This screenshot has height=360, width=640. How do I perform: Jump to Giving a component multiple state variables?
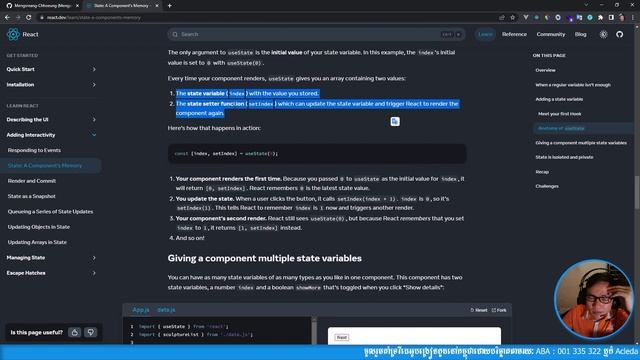click(x=581, y=143)
